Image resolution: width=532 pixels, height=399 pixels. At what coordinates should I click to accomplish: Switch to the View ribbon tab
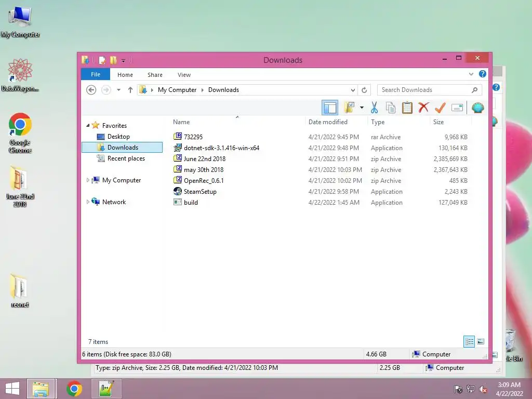pos(184,75)
